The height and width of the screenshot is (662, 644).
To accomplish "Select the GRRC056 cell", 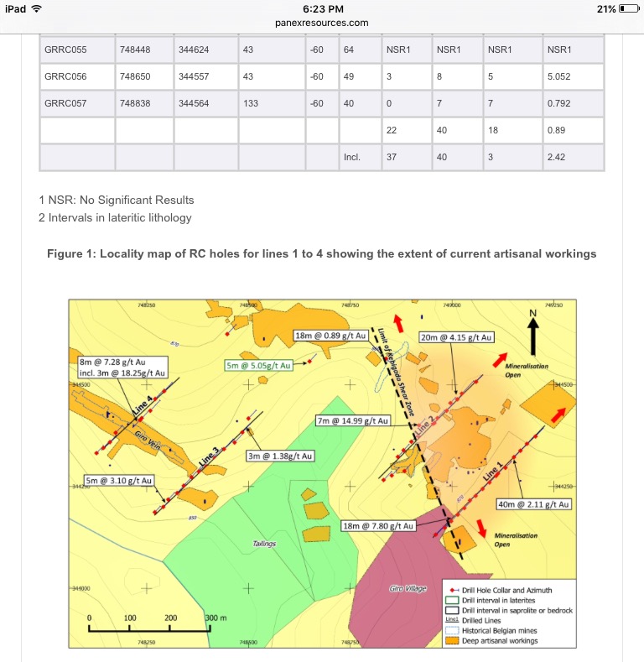I will click(x=77, y=76).
